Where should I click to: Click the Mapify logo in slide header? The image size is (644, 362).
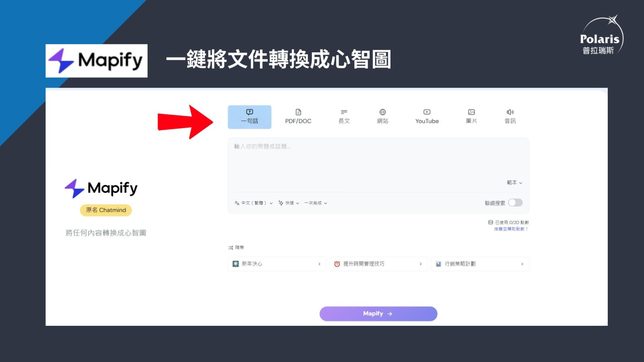pyautogui.click(x=97, y=61)
